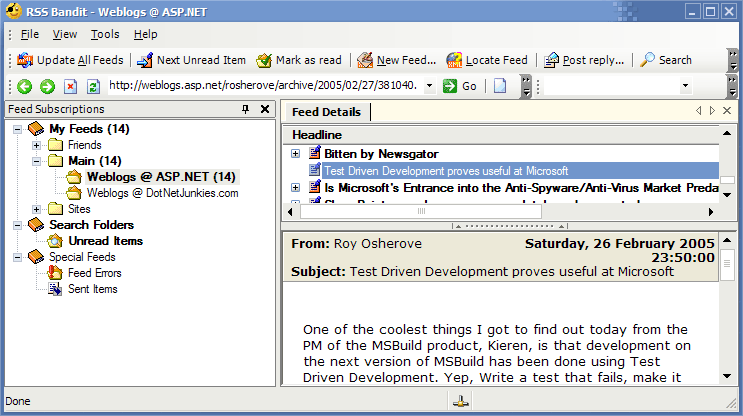Pin the Feed Subscriptions panel
This screenshot has width=743, height=416.
point(245,109)
